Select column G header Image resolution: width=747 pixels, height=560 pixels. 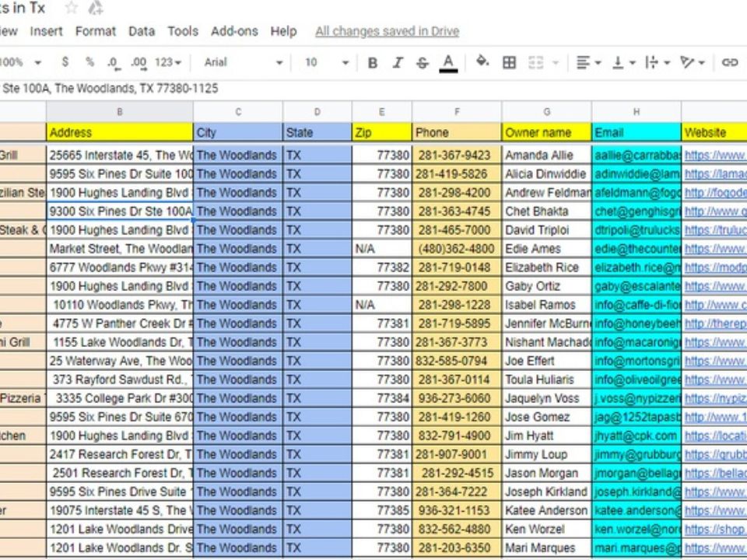[546, 112]
